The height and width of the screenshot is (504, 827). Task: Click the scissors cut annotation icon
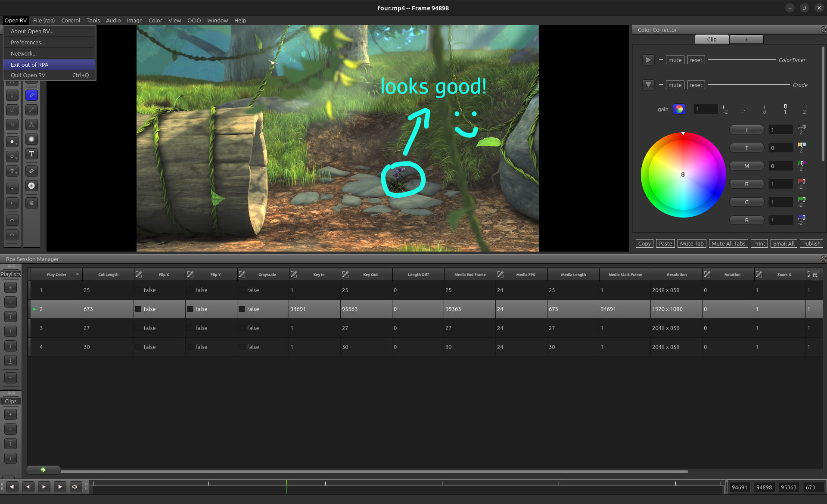click(x=12, y=95)
